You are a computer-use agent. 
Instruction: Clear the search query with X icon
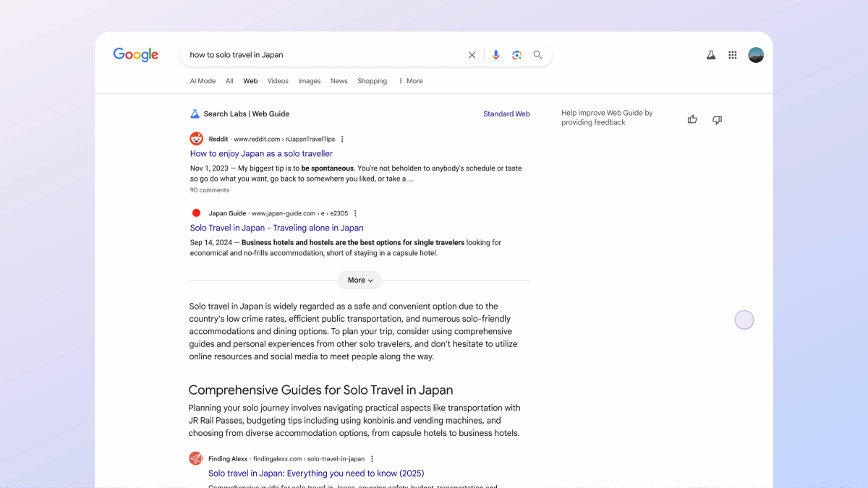click(472, 55)
